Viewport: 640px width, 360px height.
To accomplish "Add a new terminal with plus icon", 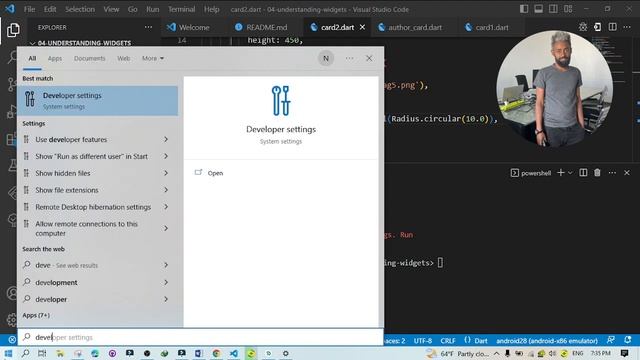I will click(x=560, y=173).
